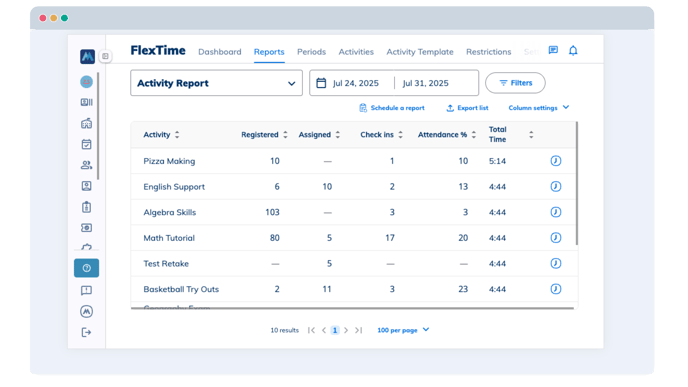
Task: Open time details for Basketball Try Outs row
Action: (555, 289)
